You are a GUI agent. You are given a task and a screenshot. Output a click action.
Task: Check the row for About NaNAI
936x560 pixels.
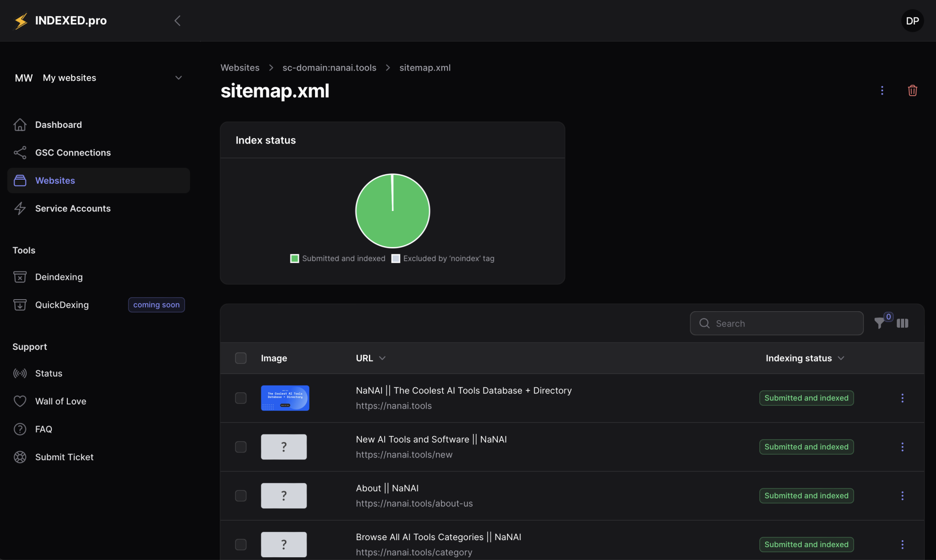coord(241,496)
